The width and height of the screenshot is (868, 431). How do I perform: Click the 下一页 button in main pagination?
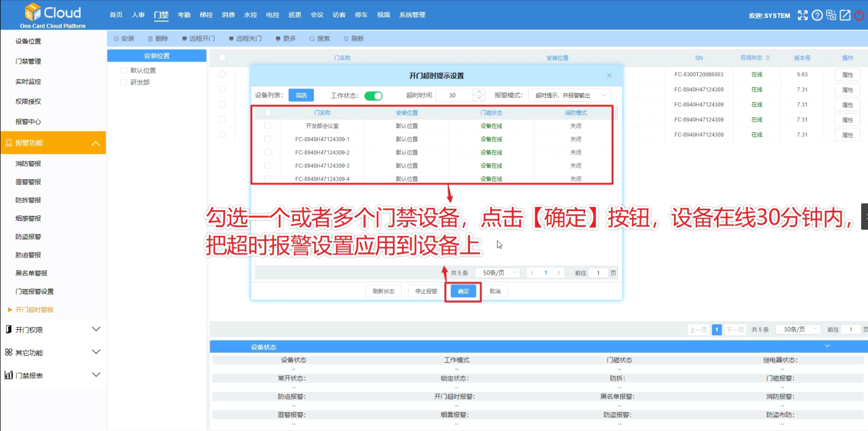pyautogui.click(x=735, y=329)
